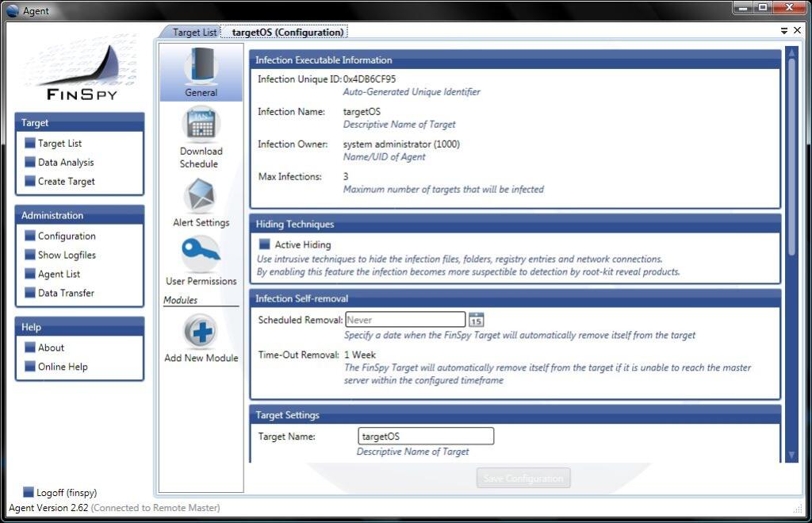This screenshot has height=523, width=812.
Task: Open the General configuration section
Action: point(201,72)
